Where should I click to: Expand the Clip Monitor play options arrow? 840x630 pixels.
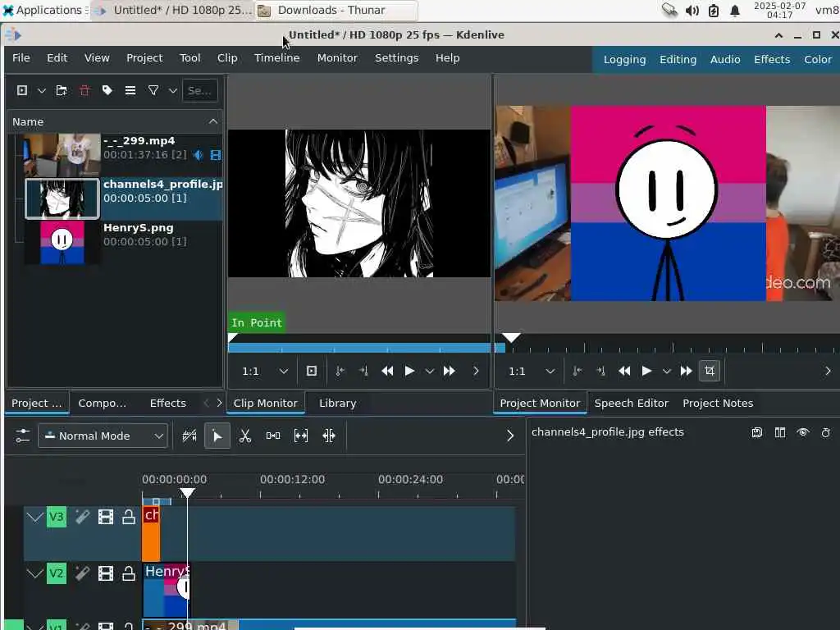(429, 371)
